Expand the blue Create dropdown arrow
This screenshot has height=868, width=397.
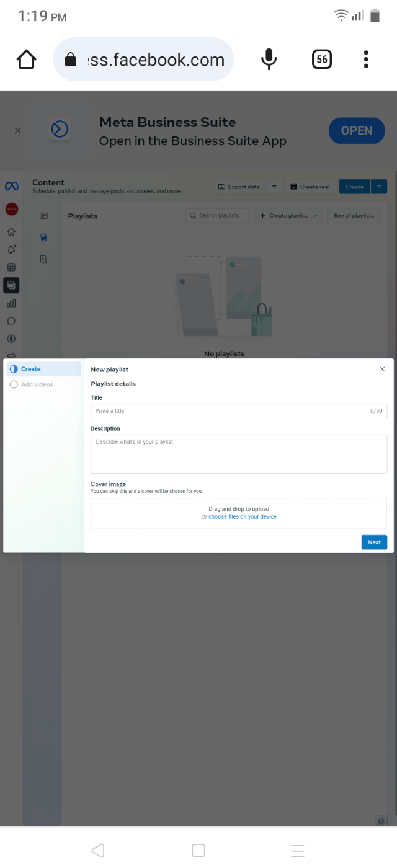coord(379,187)
